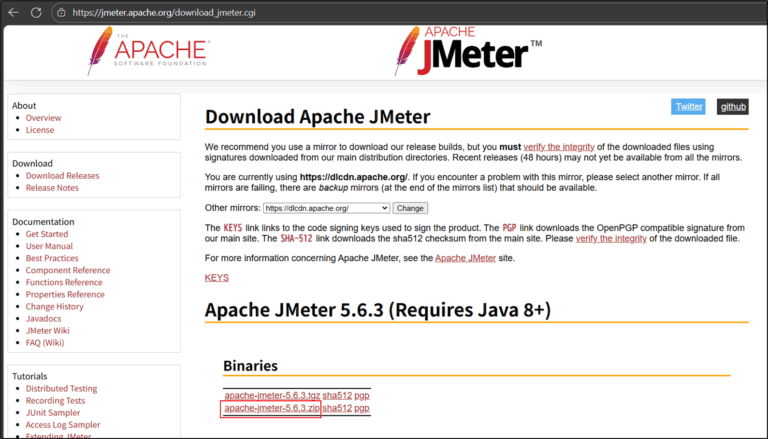Viewport: 768px width, 439px height.
Task: Open Best Practices page
Action: 52,258
